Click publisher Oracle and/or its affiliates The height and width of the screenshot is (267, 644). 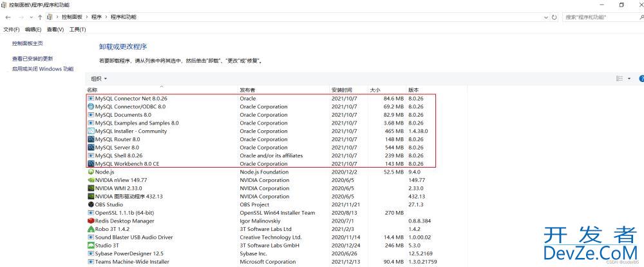click(x=271, y=155)
